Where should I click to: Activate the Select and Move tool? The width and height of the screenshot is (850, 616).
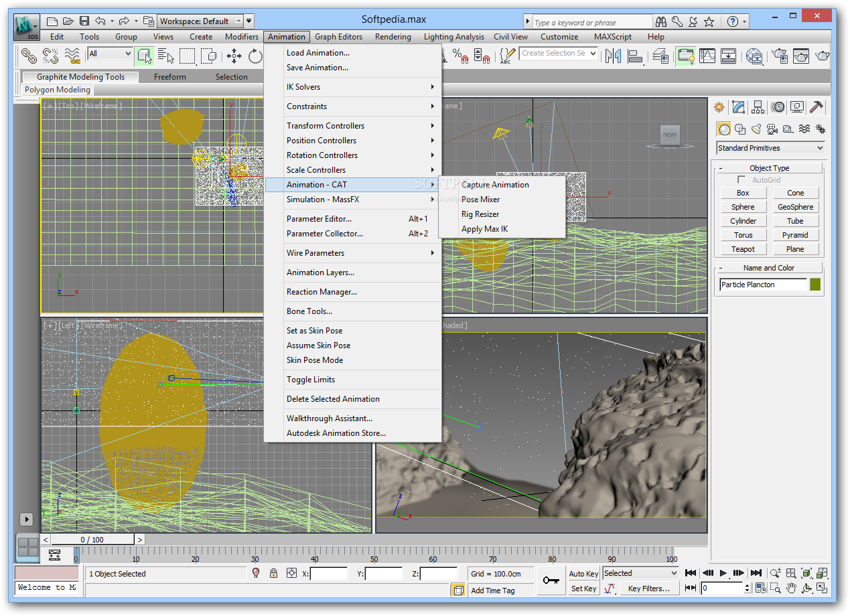click(234, 56)
